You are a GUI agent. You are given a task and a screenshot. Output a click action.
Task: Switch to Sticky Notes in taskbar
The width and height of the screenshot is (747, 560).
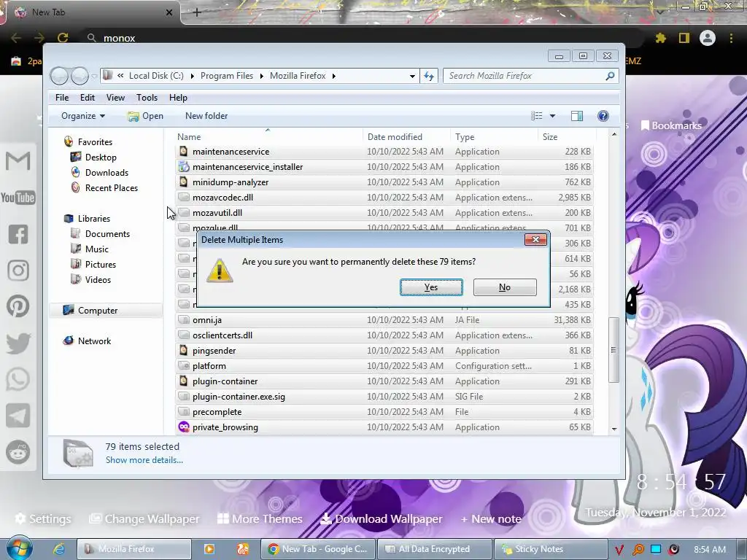point(551,549)
